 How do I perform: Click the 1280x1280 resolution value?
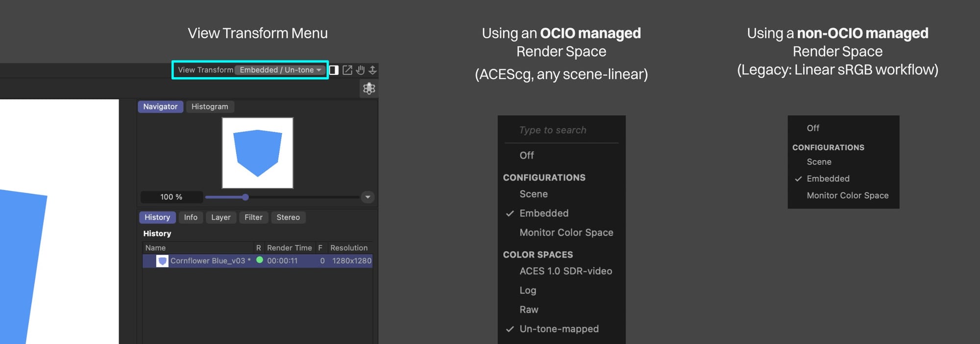pyautogui.click(x=352, y=261)
